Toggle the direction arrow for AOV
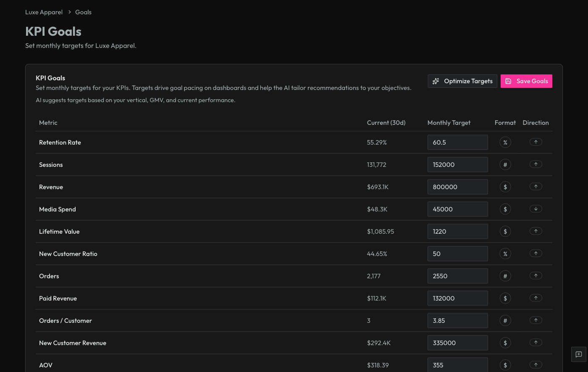This screenshot has width=588, height=372. tap(535, 365)
